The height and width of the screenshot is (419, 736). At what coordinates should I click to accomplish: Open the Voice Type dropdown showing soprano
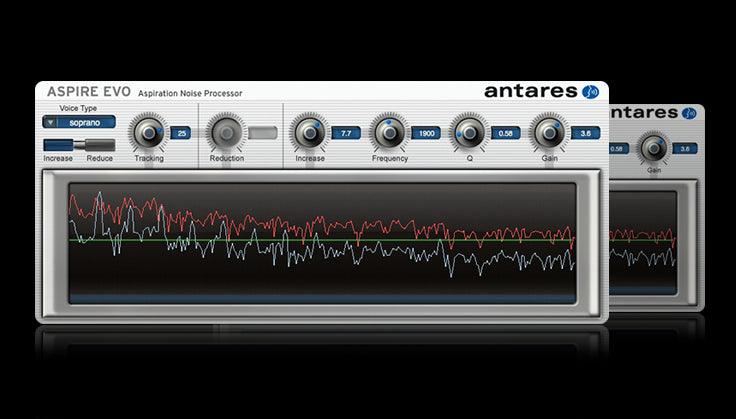(79, 122)
